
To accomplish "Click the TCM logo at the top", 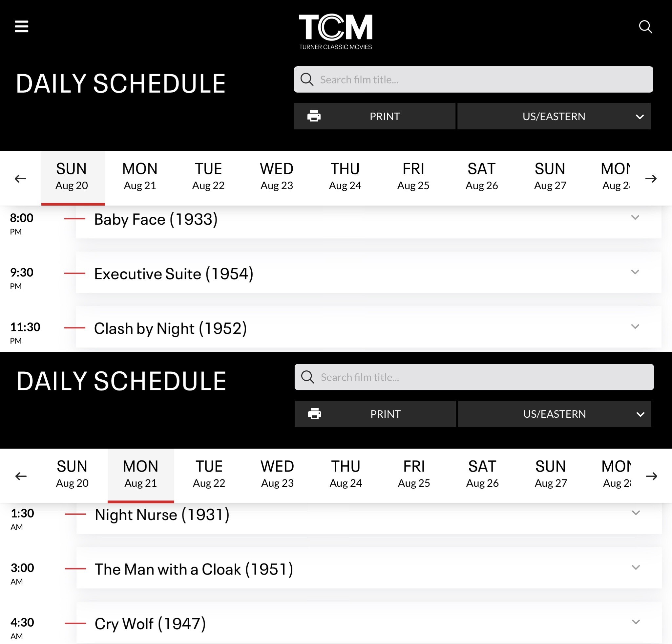I will pos(335,32).
